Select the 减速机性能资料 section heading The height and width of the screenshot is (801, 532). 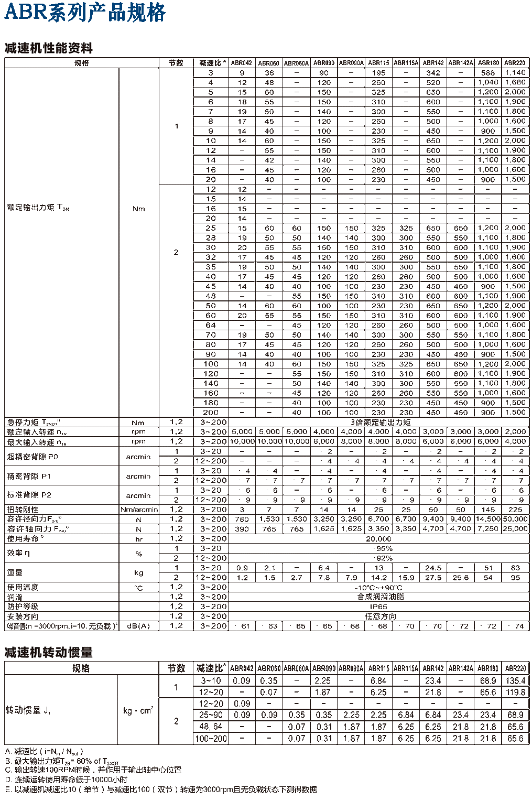coord(49,48)
